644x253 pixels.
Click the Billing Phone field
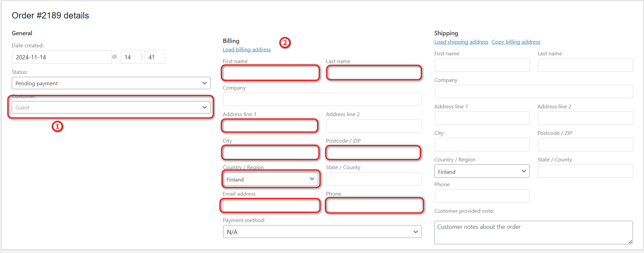tap(374, 205)
